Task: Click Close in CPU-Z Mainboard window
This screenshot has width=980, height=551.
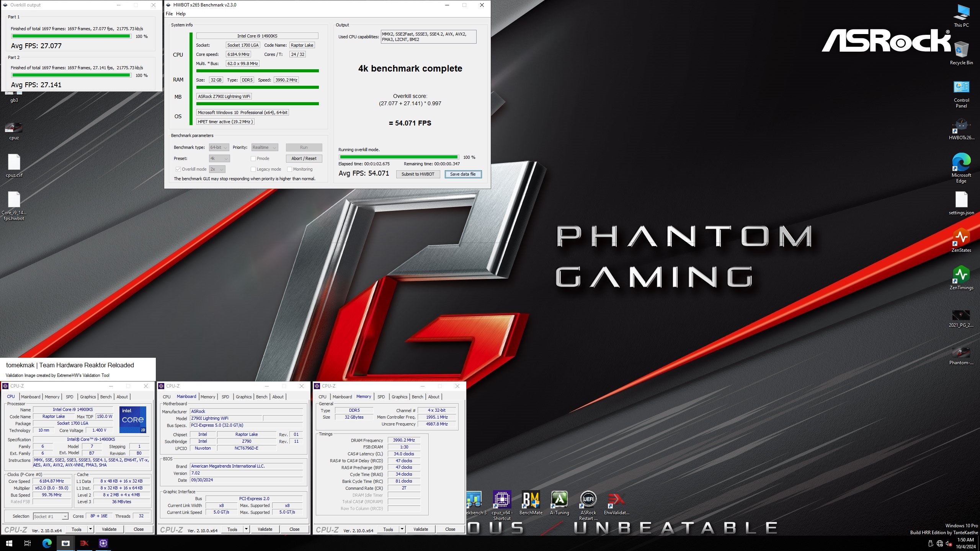Action: tap(294, 529)
